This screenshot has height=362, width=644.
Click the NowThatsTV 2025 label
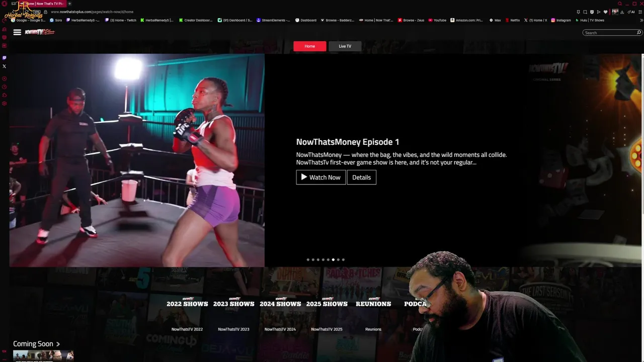[x=327, y=329]
